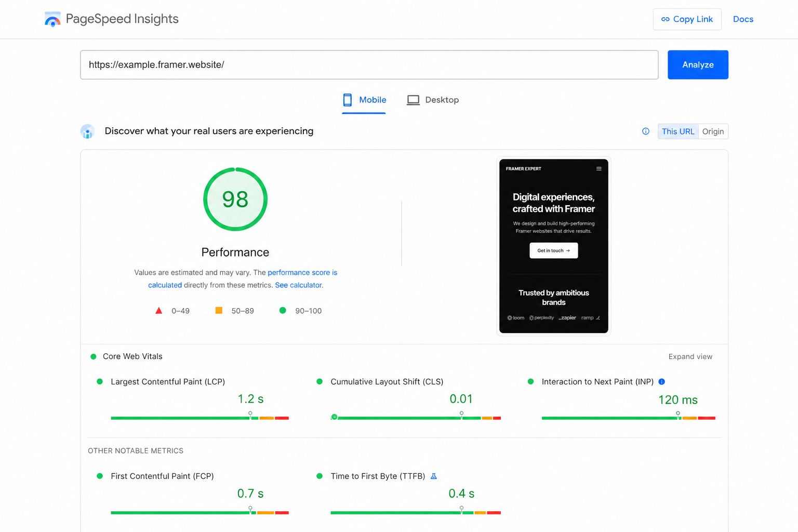
Task: Click the real users experience avatar icon
Action: click(x=87, y=131)
